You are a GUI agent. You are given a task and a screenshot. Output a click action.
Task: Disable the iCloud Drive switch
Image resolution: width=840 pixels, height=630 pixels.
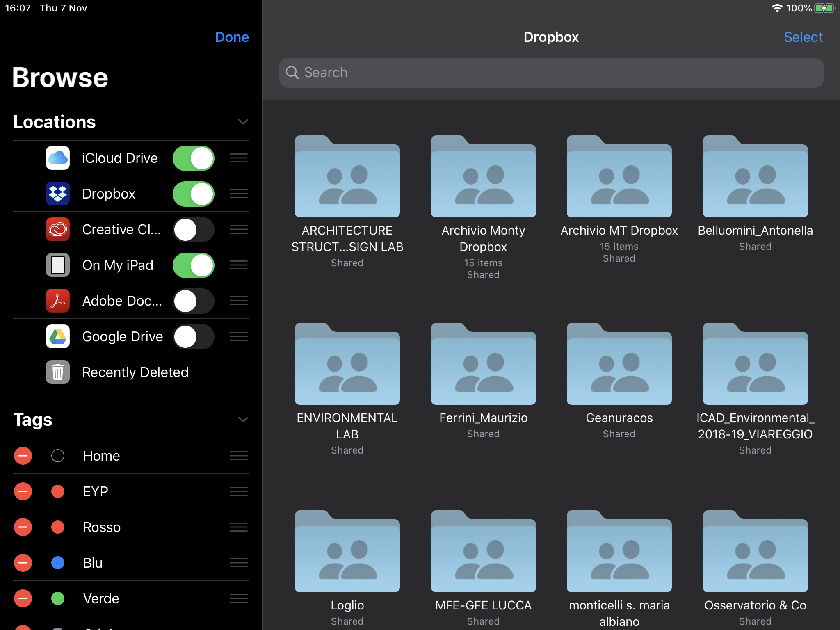[194, 158]
